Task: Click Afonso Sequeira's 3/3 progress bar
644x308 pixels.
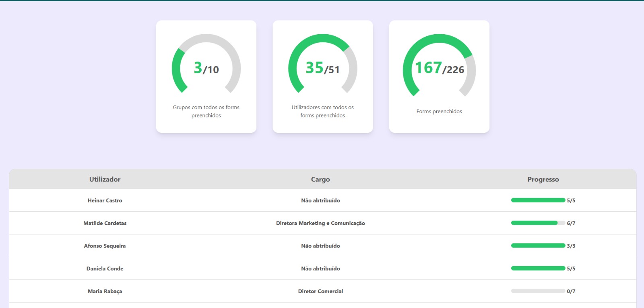Action: tap(538, 246)
